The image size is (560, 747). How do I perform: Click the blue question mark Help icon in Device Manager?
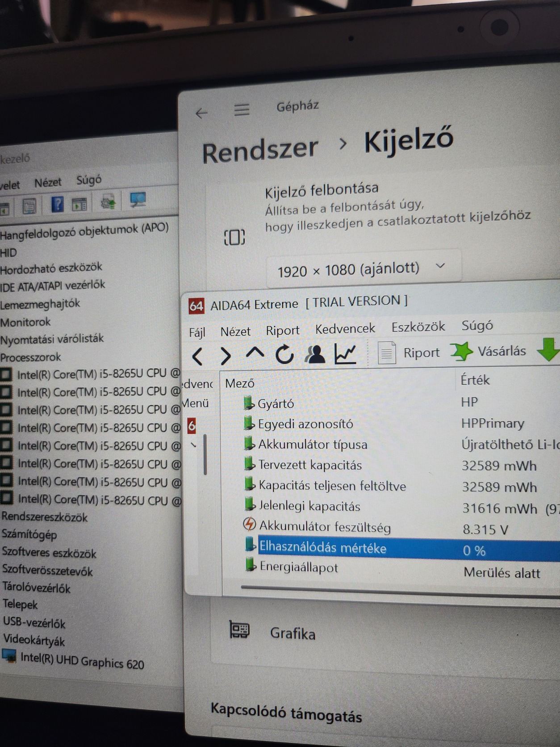click(58, 204)
